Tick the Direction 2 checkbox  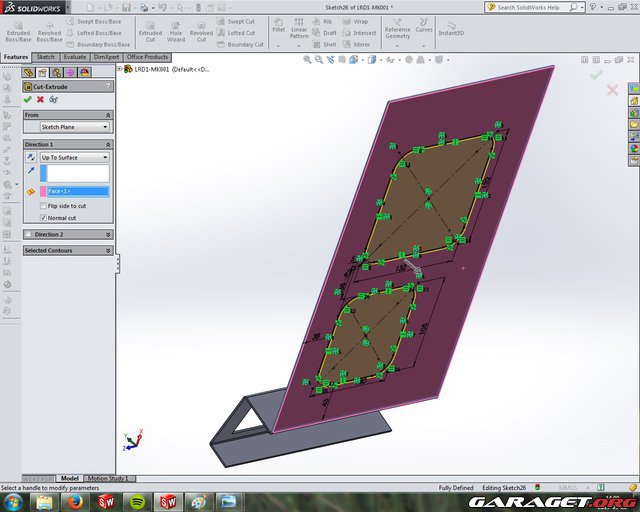[x=28, y=234]
